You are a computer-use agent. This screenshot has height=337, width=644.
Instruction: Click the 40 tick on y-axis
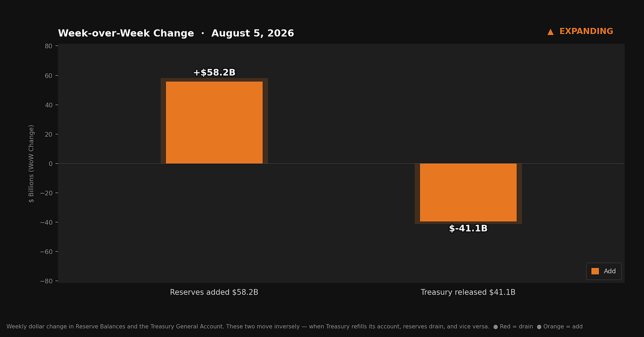[48, 105]
